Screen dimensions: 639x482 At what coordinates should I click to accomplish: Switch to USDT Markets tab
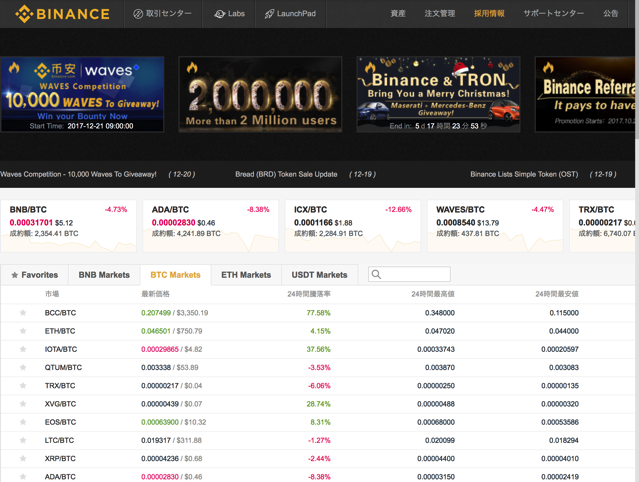[x=320, y=275]
